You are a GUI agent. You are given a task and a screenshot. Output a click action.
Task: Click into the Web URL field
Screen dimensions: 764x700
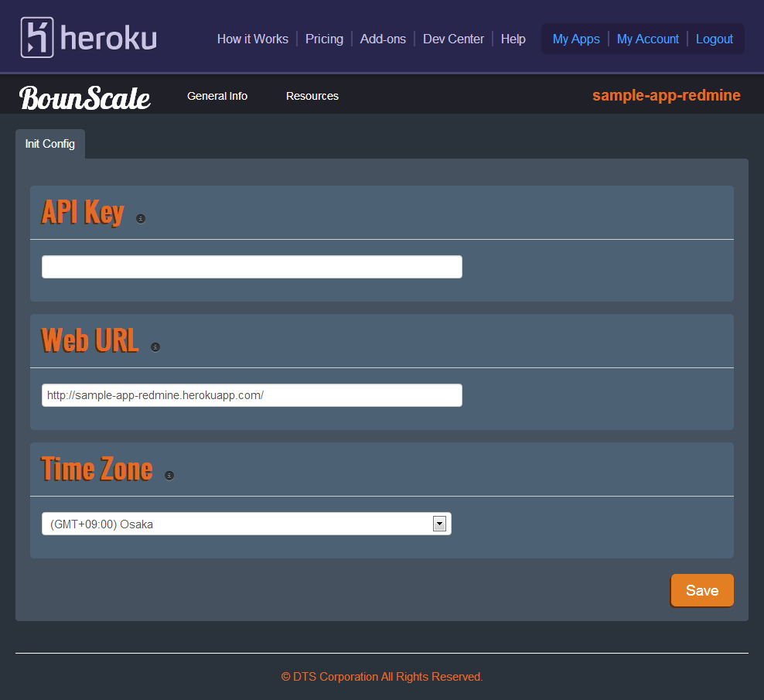[x=252, y=394]
